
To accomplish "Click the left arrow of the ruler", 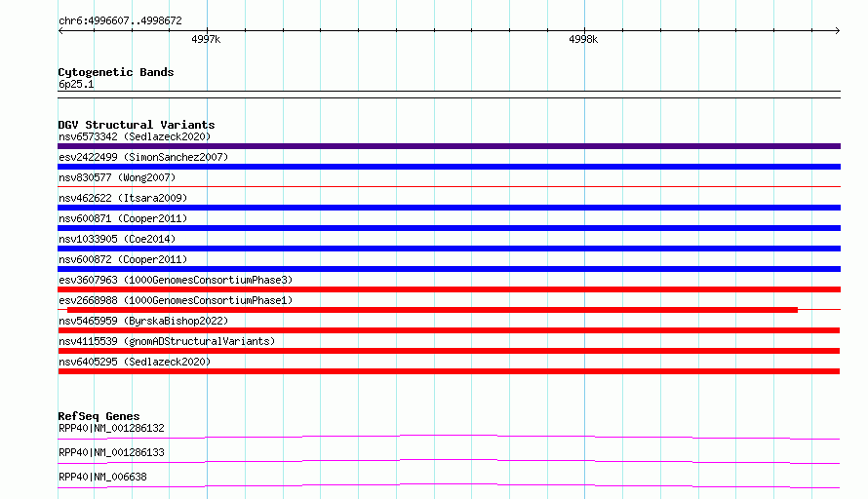I will click(x=60, y=31).
